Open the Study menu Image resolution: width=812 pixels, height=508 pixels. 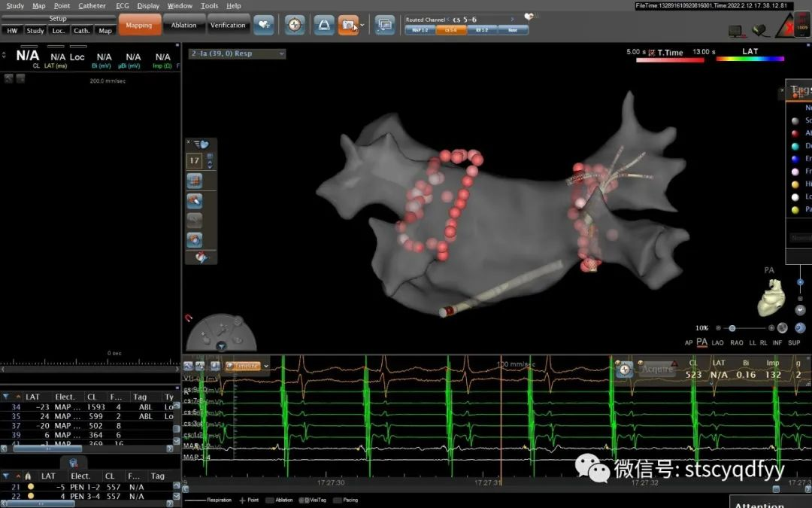click(x=15, y=6)
